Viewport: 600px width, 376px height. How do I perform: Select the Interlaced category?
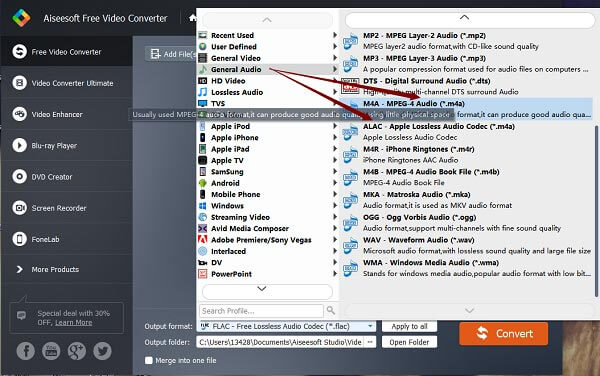point(268,251)
